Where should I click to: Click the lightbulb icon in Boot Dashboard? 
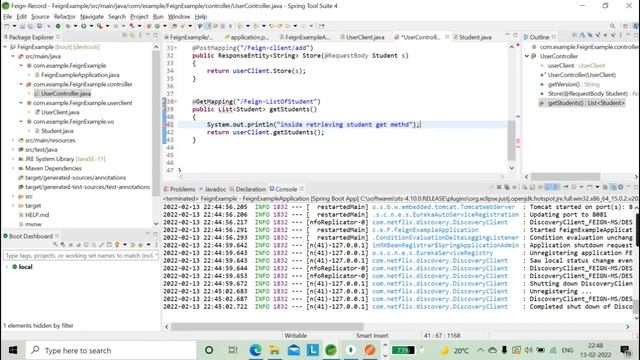[117, 245]
